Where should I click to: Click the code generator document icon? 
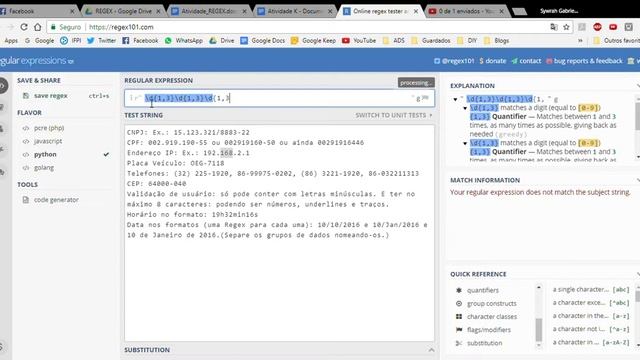click(x=26, y=200)
